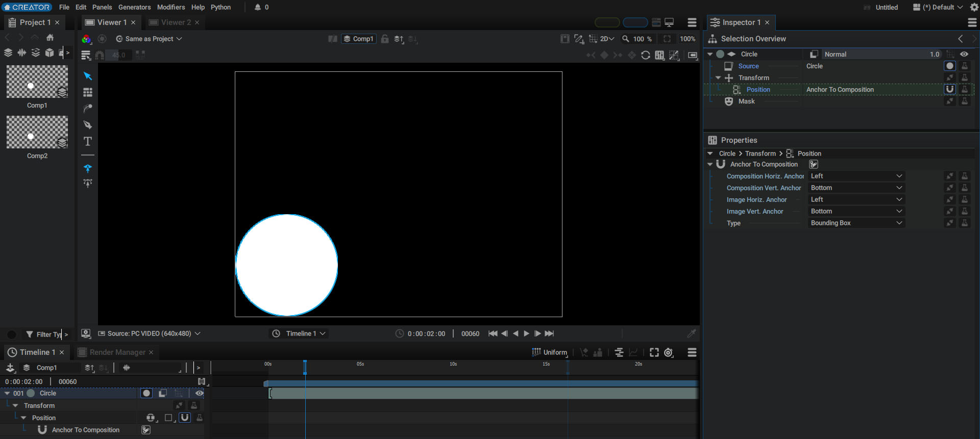Select the Comp2 thumbnail in Project
This screenshot has height=439, width=980.
click(37, 132)
